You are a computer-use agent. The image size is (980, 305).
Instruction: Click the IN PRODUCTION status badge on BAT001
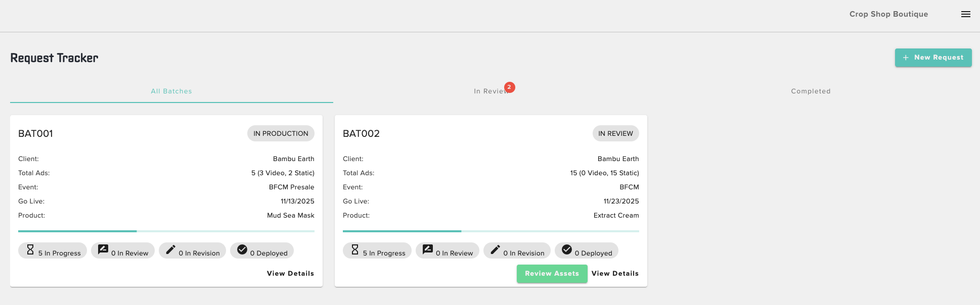281,133
